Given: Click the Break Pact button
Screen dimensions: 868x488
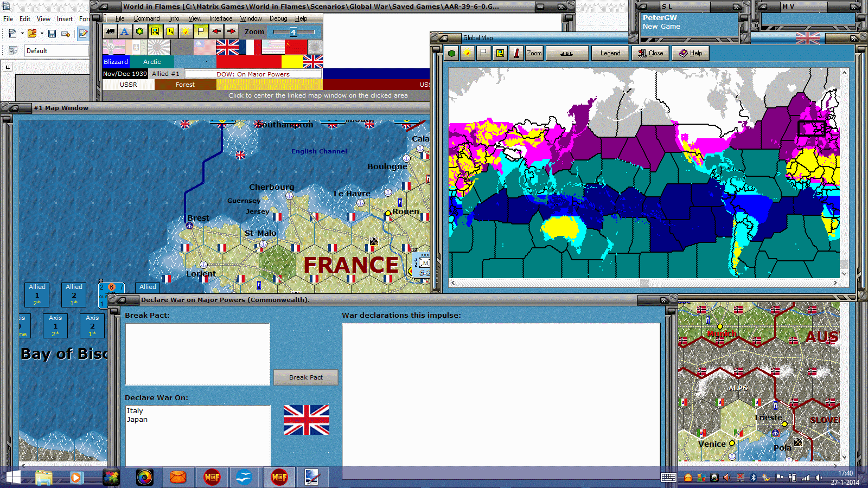Looking at the screenshot, I should [306, 377].
